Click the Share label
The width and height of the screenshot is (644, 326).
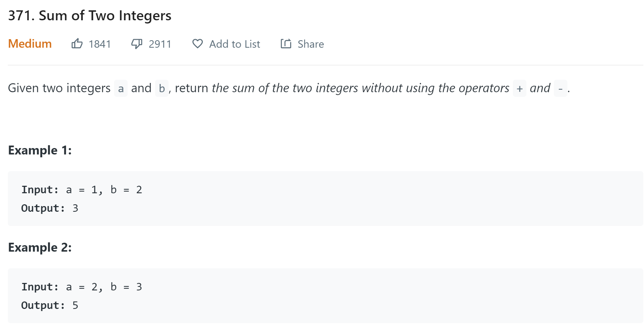pos(311,44)
